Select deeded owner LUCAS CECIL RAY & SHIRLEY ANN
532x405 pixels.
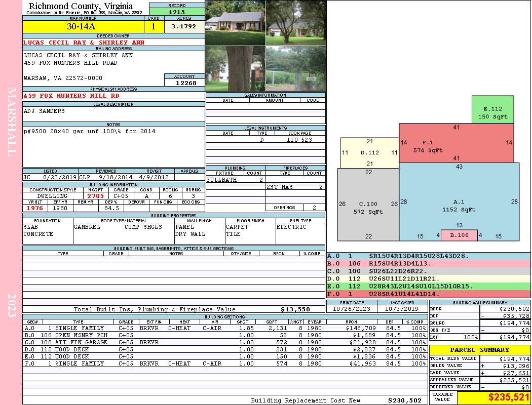[x=84, y=43]
